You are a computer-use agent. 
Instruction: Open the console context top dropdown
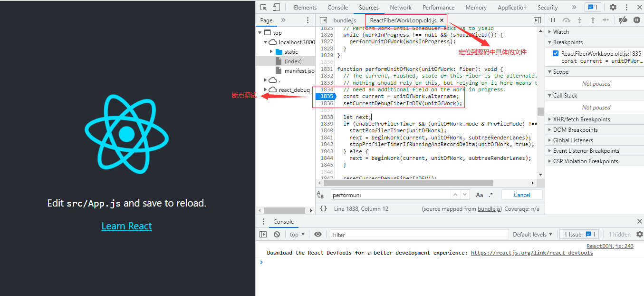pos(298,234)
